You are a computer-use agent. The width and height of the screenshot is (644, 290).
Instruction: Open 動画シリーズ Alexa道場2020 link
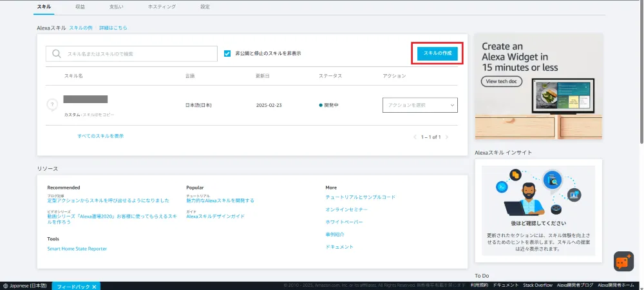coord(112,219)
